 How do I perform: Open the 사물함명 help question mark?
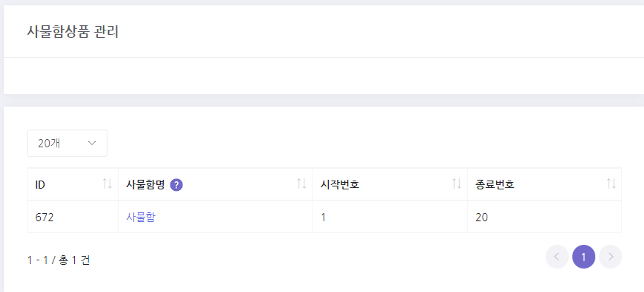point(176,185)
